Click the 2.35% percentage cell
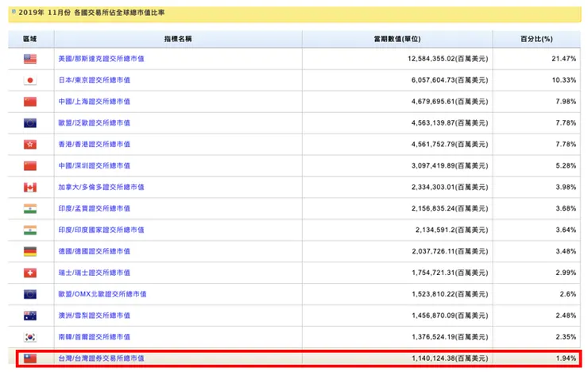 (x=566, y=337)
